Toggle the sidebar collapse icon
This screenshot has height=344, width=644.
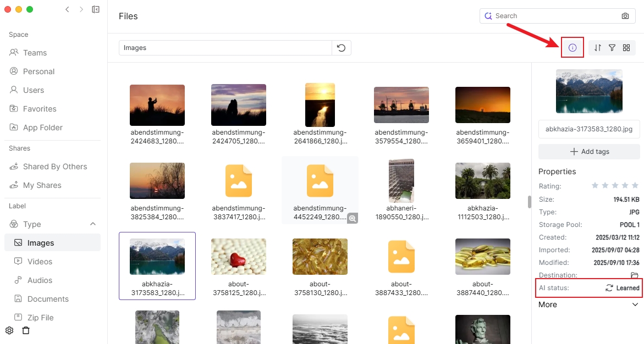tap(96, 9)
